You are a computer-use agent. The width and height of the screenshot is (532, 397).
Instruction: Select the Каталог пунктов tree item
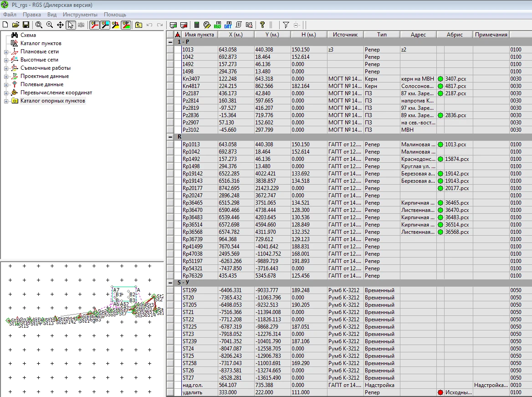click(x=41, y=43)
